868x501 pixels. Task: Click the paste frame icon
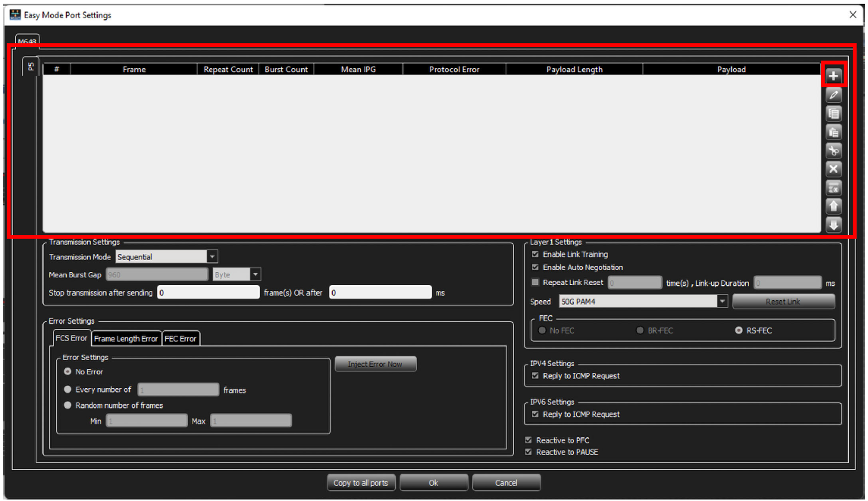834,132
